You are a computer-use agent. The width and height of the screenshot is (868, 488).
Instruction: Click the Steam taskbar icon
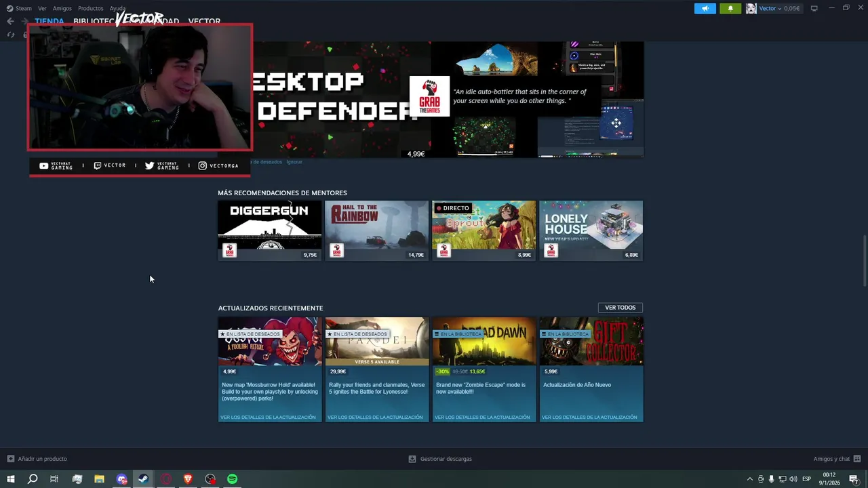pyautogui.click(x=143, y=479)
